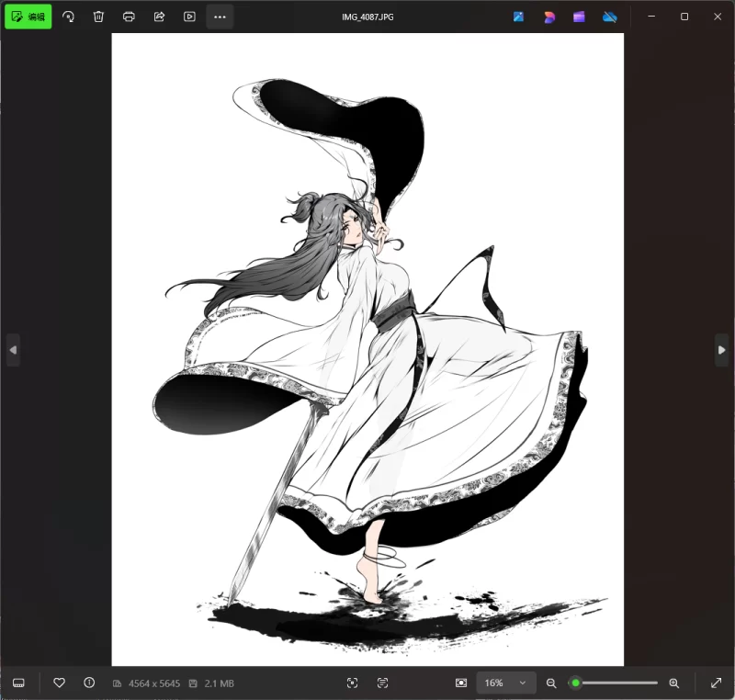Go to the next image with right arrow
735x700 pixels.
pos(721,350)
